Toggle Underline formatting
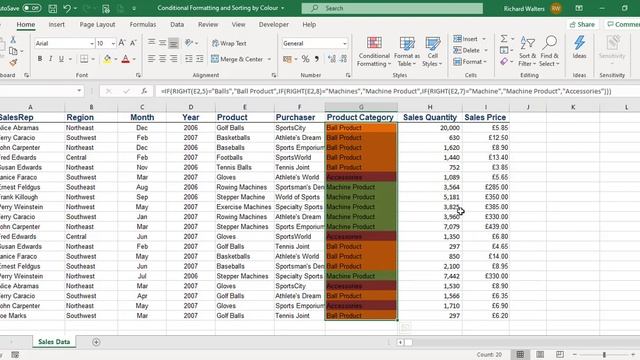Image resolution: width=640 pixels, height=360 pixels. [61, 59]
